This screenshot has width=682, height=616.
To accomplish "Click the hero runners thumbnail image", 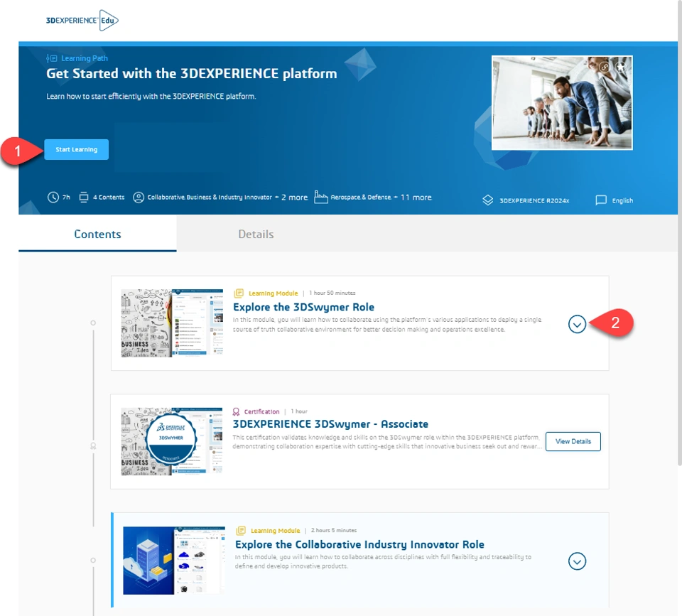I will (x=562, y=102).
